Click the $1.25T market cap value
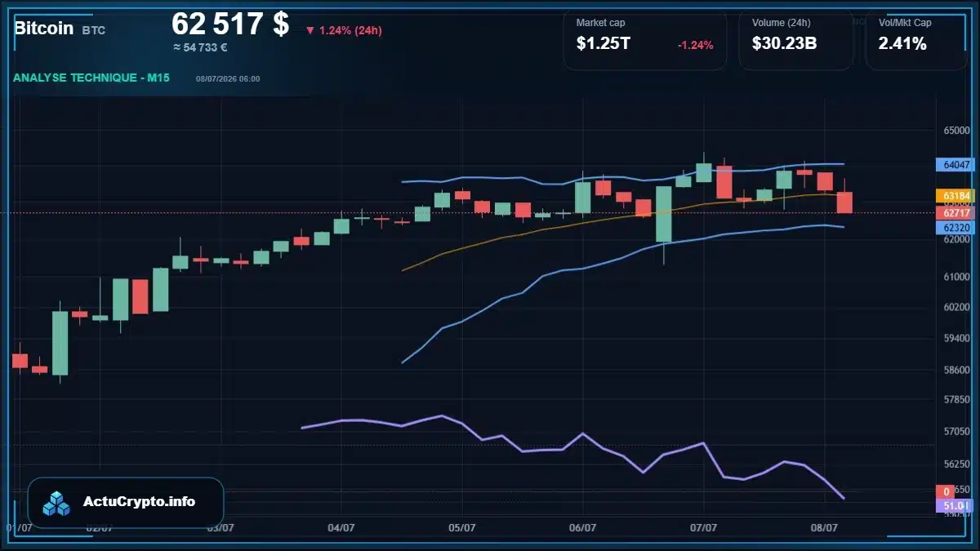 pos(604,44)
